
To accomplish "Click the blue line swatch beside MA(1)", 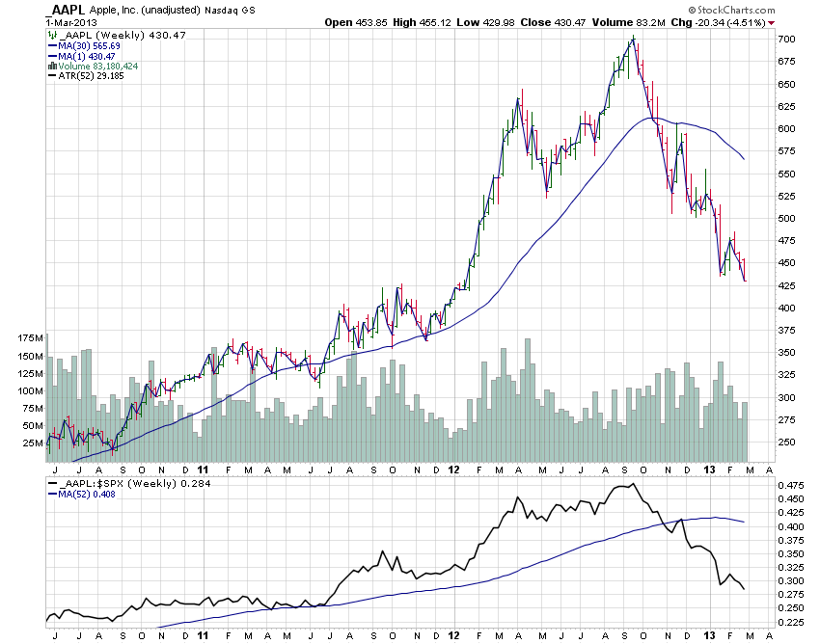I will (52, 57).
